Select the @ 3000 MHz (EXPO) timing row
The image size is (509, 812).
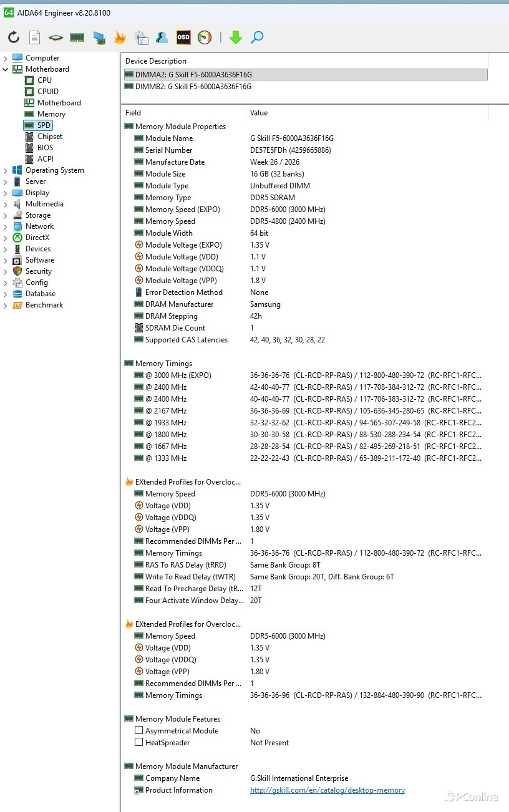(x=304, y=375)
